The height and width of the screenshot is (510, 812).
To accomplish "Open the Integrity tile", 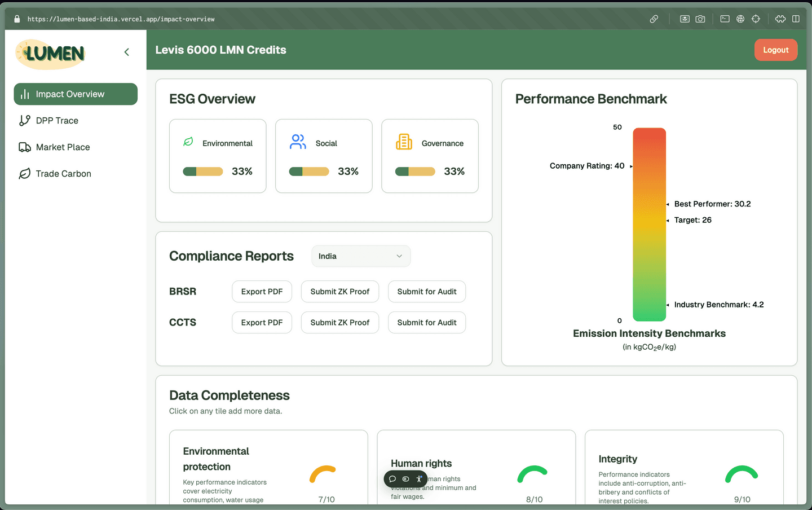I will pyautogui.click(x=684, y=468).
